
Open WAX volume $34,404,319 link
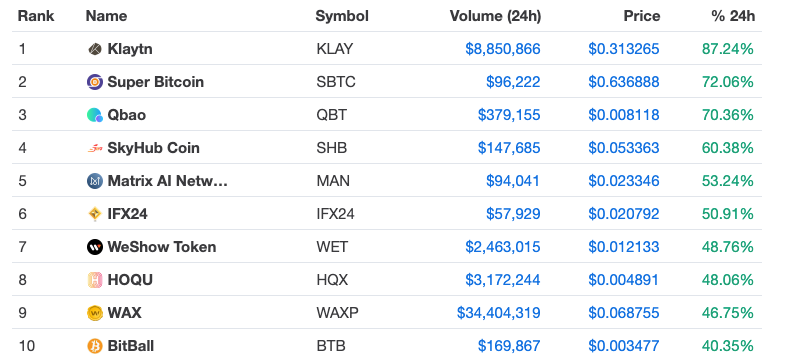[498, 313]
